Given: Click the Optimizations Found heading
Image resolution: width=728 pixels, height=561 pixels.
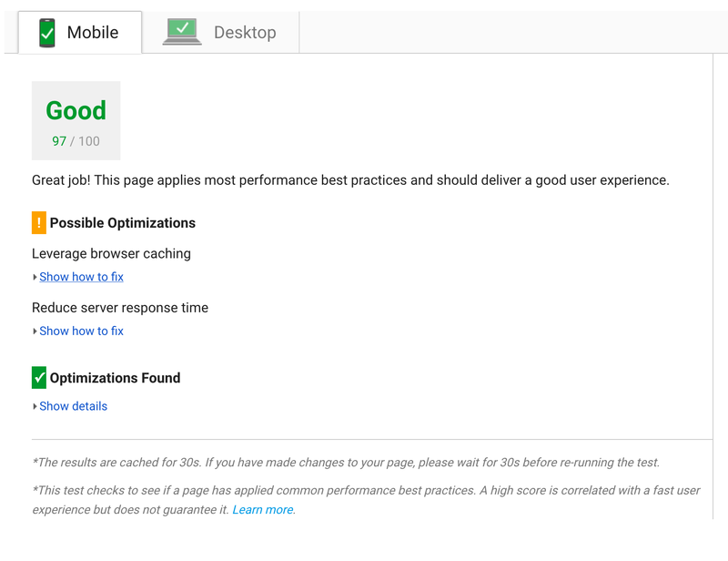Looking at the screenshot, I should pos(116,378).
